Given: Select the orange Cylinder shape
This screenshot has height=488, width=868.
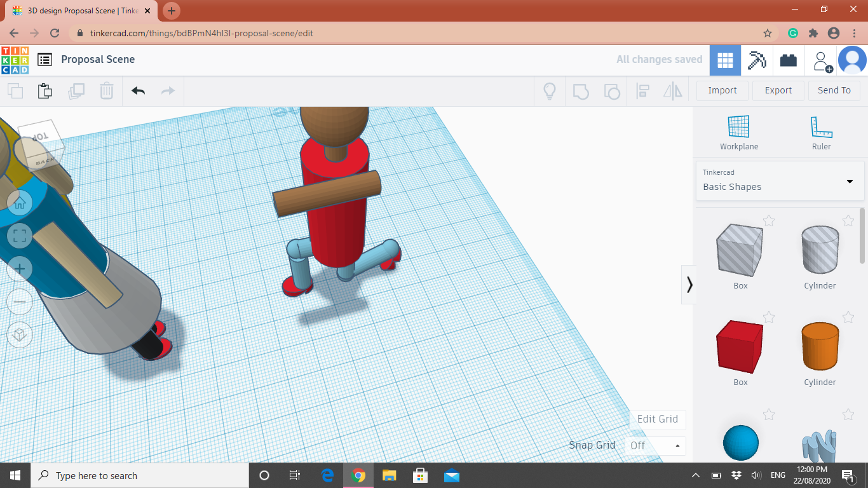Looking at the screenshot, I should pos(820,346).
